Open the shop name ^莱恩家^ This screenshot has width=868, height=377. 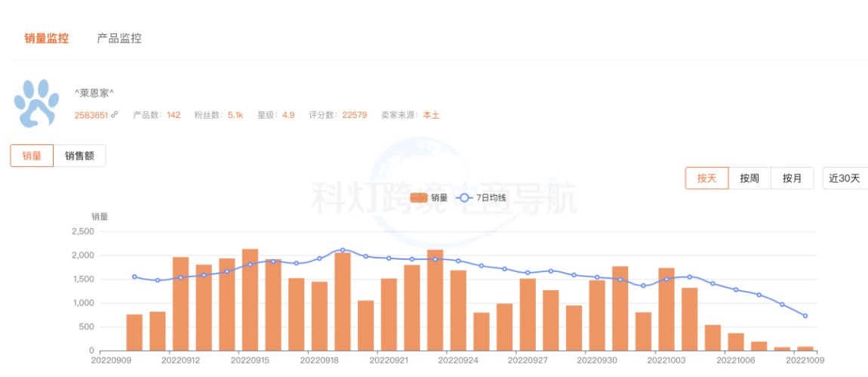(94, 93)
